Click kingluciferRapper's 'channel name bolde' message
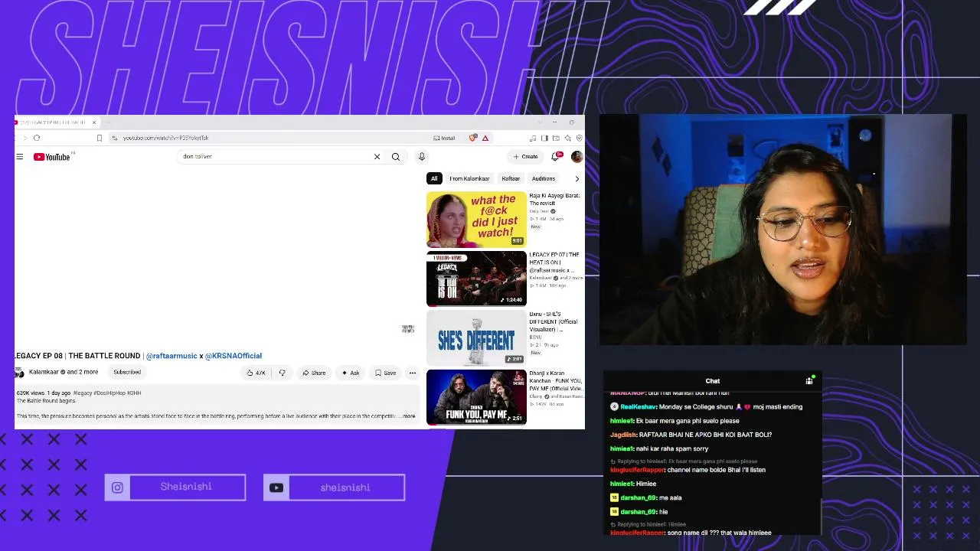The width and height of the screenshot is (980, 551). (x=717, y=470)
